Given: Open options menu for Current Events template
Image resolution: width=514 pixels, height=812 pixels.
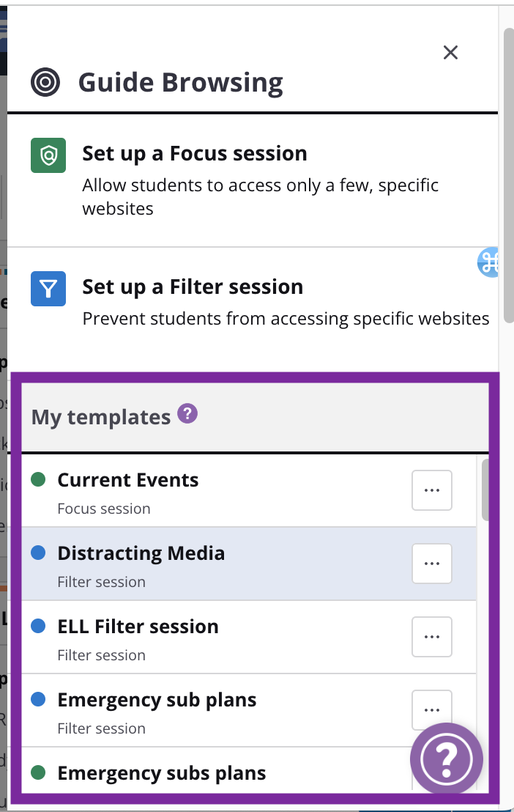Looking at the screenshot, I should (x=432, y=490).
